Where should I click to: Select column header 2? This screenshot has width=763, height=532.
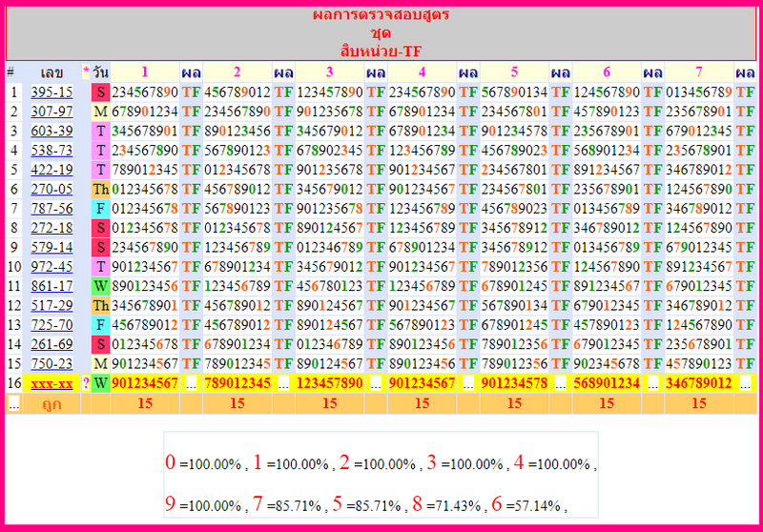237,72
